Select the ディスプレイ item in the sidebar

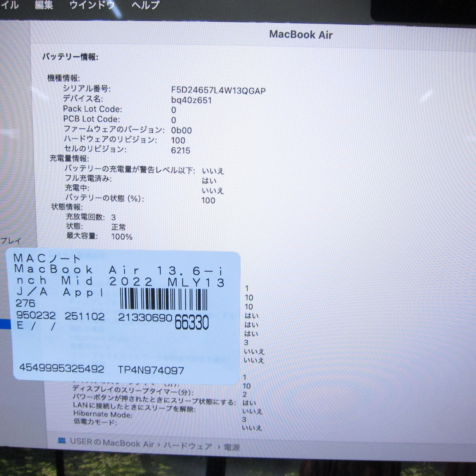coord(11,241)
